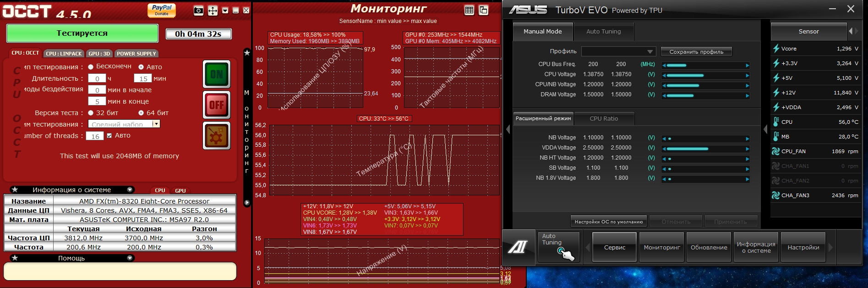
Task: Launch Auto Tuning with pointer icon
Action: tap(559, 247)
